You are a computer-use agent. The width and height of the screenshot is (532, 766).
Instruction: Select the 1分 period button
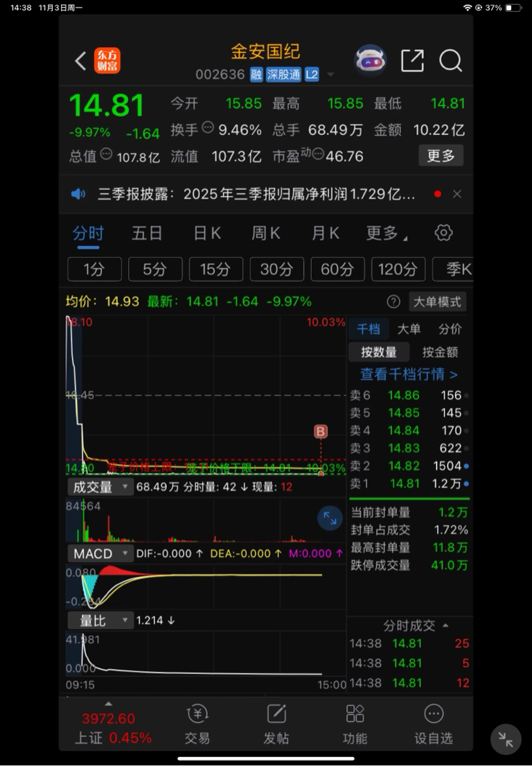pos(94,269)
